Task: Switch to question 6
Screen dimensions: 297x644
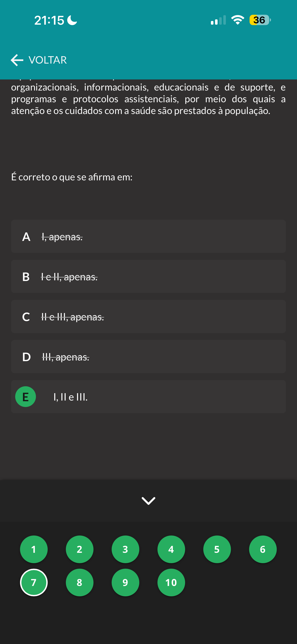Action: pos(263,549)
